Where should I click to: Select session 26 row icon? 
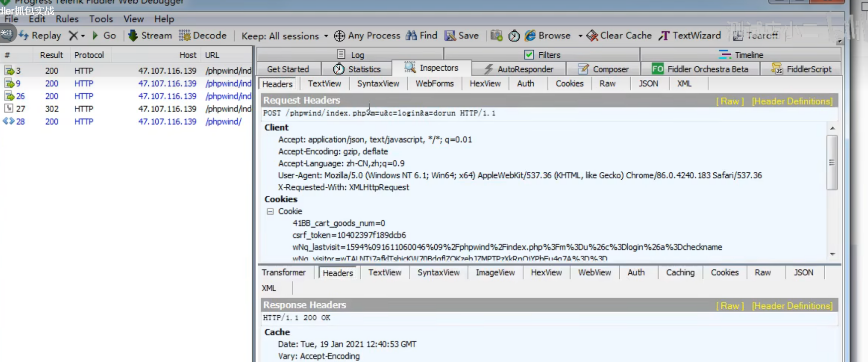(x=9, y=96)
